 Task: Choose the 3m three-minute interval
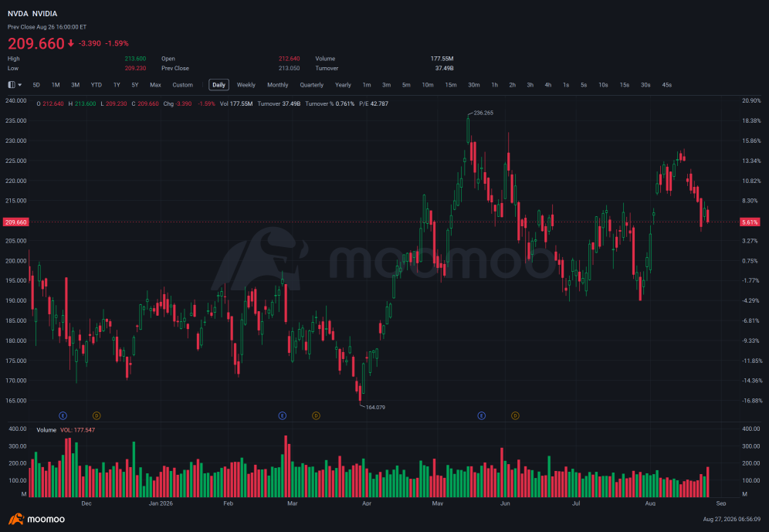387,85
